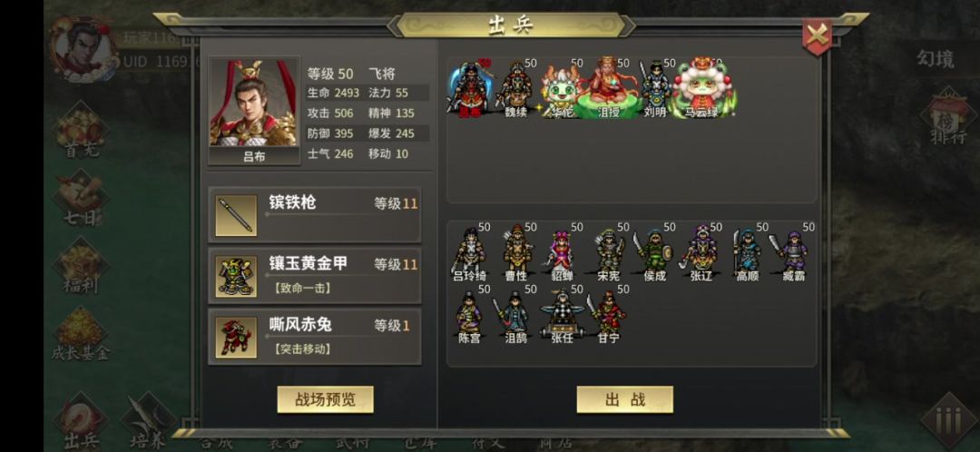Open the 镶玉黄金甲 armor slot
This screenshot has width=980, height=452.
point(314,276)
